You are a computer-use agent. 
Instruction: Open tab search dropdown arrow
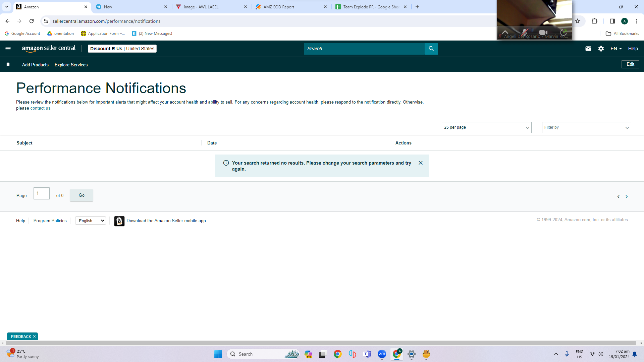click(x=6, y=7)
